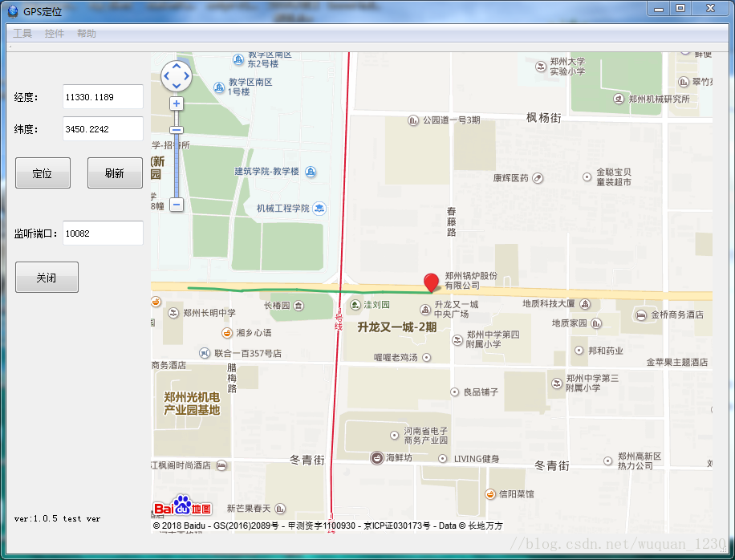Pan the map up with the top arrow
The width and height of the screenshot is (735, 560).
point(177,66)
